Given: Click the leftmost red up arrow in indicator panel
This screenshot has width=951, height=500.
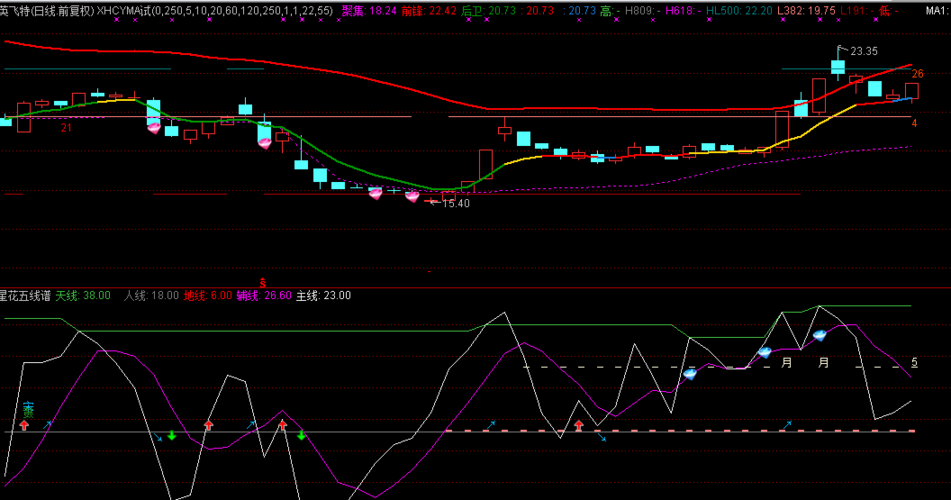Looking at the screenshot, I should (24, 425).
